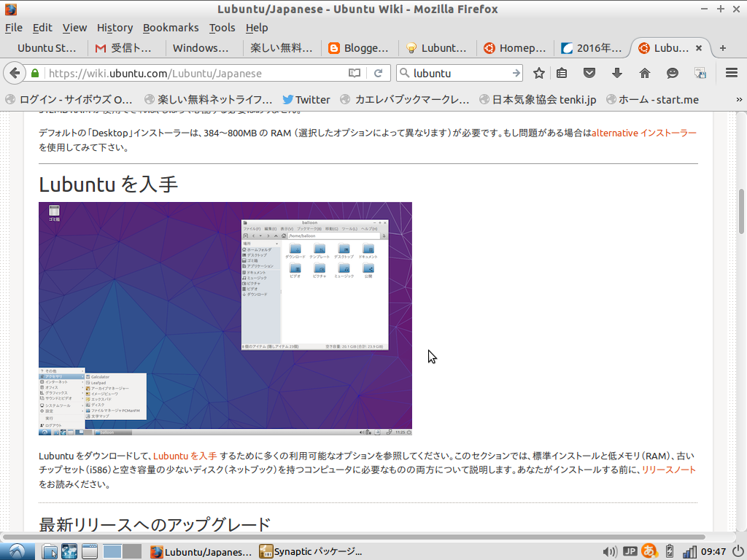Follow the リリースノート link
The width and height of the screenshot is (747, 560).
pos(669,470)
